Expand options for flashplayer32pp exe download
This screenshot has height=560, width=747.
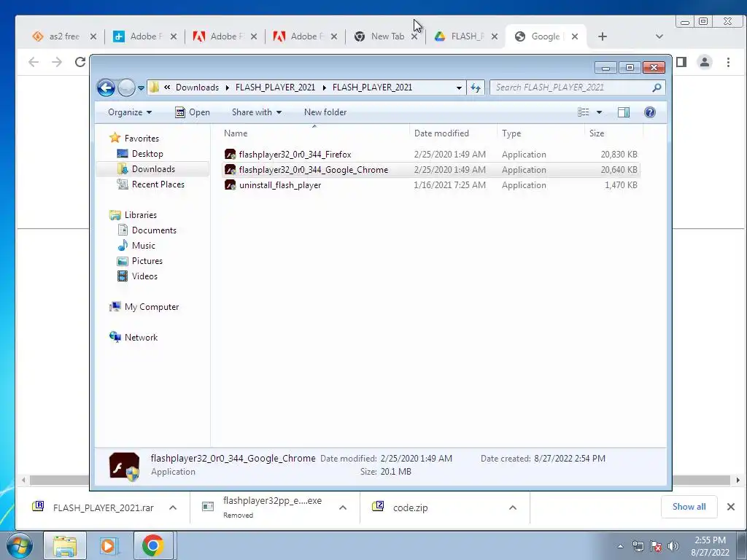coord(343,507)
